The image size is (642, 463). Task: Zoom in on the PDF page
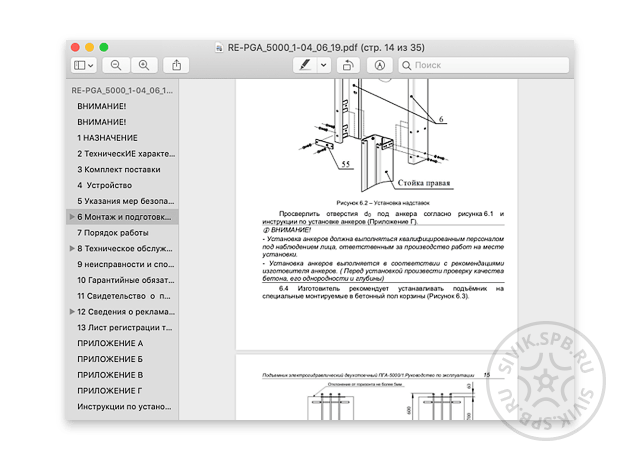pos(144,65)
